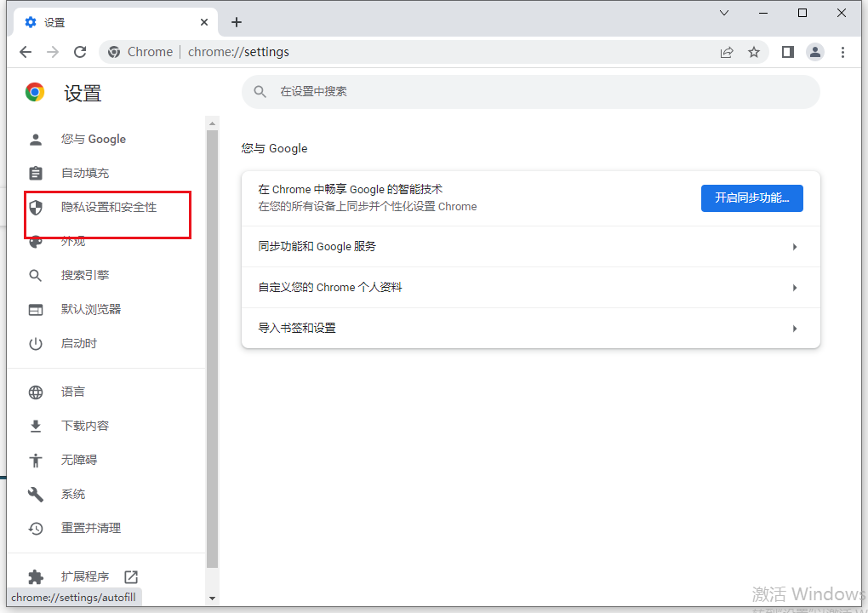Click the Chrome site info icon in address bar

[x=114, y=52]
